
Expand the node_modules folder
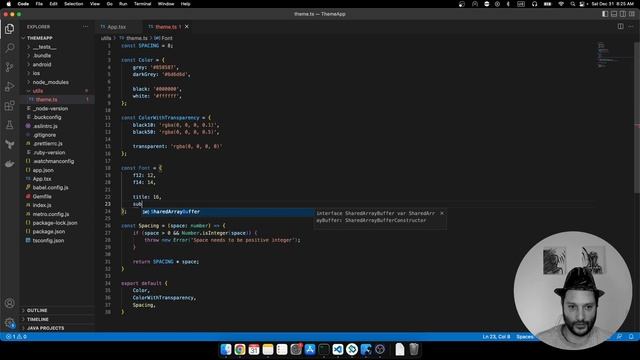point(51,82)
